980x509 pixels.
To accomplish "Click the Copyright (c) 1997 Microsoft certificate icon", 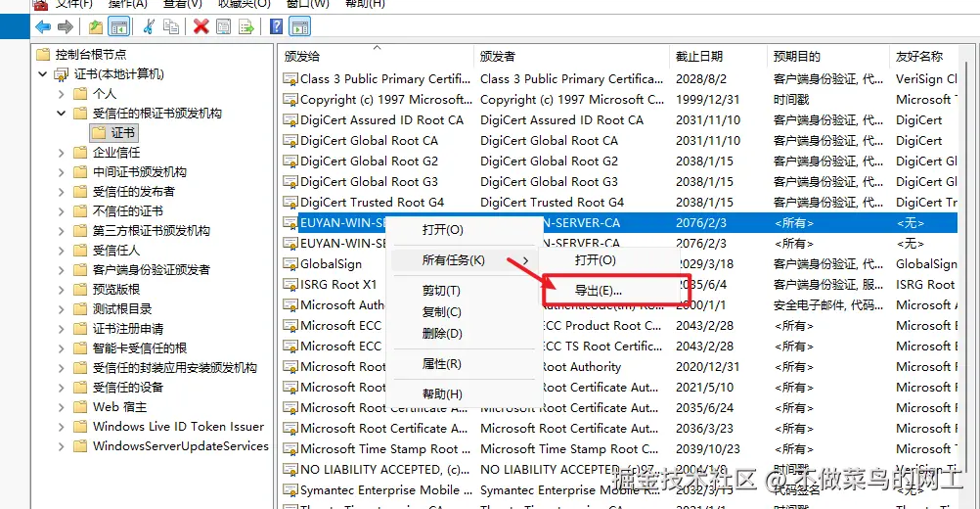I will click(x=290, y=100).
